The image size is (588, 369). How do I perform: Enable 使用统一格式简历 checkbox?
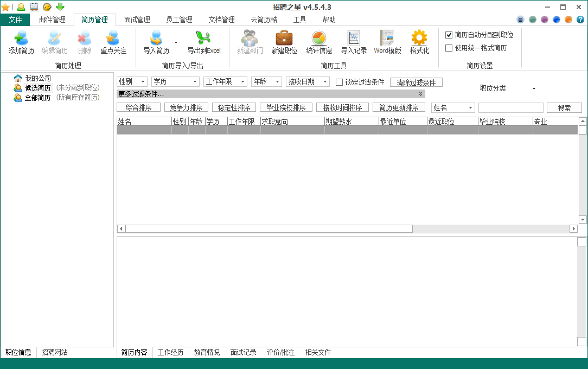pyautogui.click(x=449, y=48)
